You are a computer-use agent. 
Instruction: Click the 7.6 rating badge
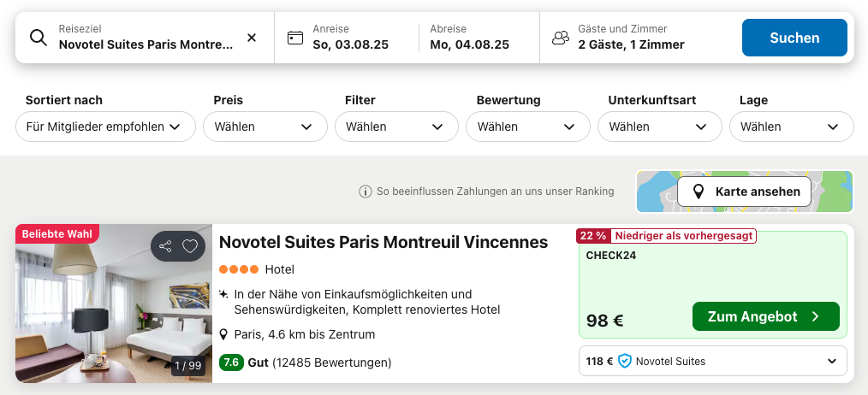pos(231,363)
